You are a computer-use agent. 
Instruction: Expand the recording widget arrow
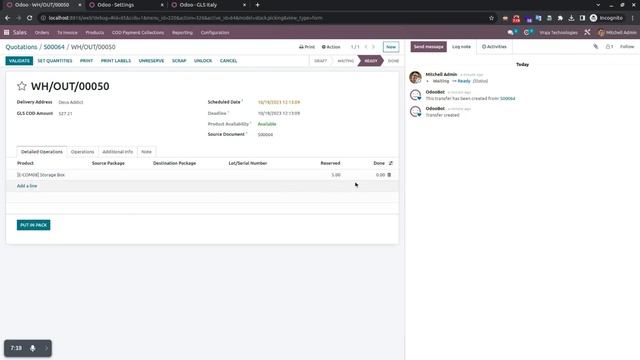tap(46, 348)
